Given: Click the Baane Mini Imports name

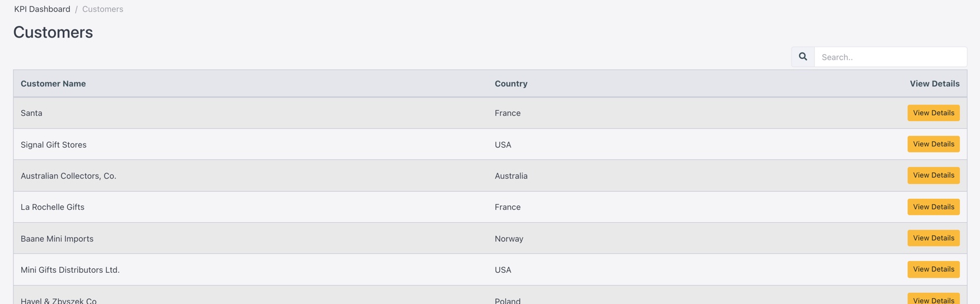Looking at the screenshot, I should tap(57, 239).
